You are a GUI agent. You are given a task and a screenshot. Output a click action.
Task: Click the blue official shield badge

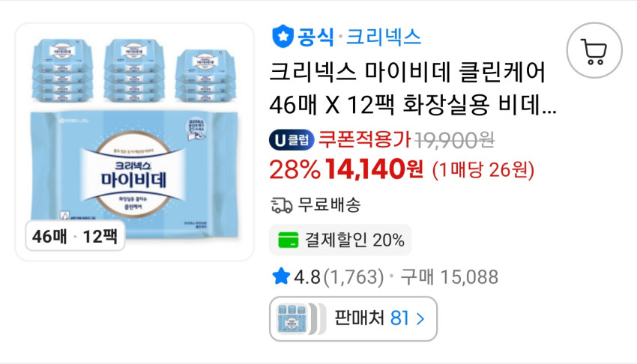pos(283,36)
